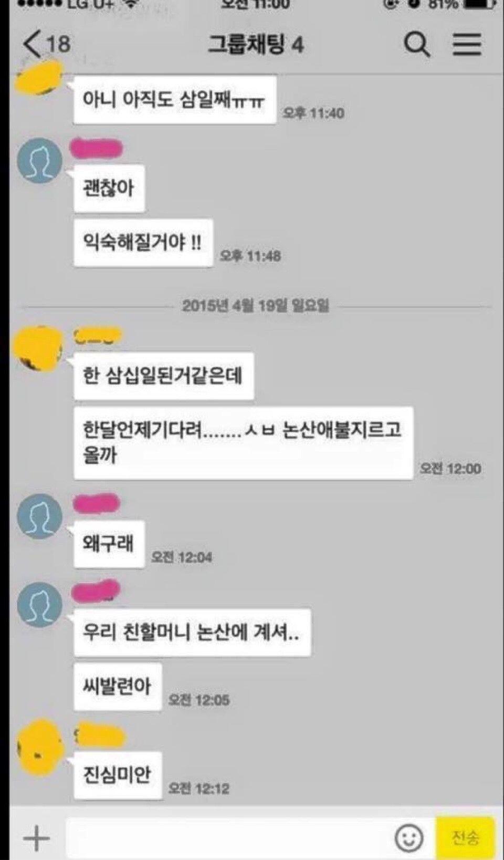This screenshot has width=504, height=860.
Task: Open chat search with magnifier icon
Action: (x=417, y=44)
